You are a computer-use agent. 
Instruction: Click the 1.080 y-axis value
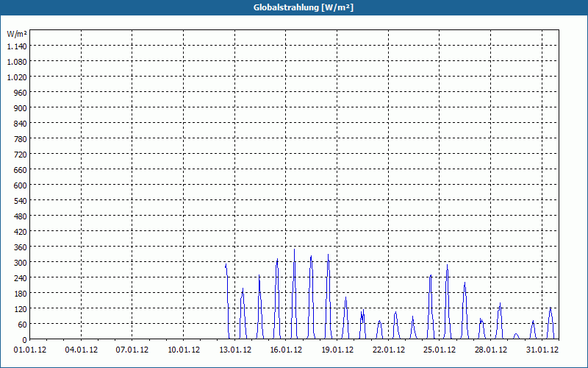tap(17, 62)
